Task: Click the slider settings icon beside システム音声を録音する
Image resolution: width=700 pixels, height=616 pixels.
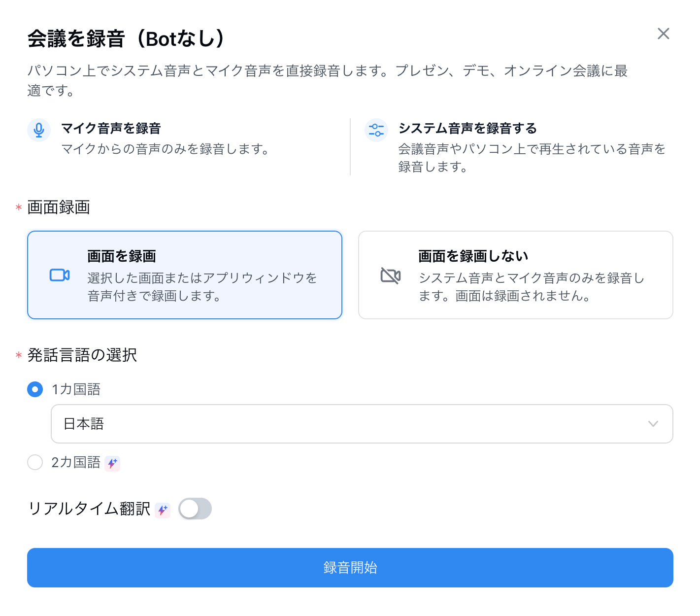Action: point(376,130)
